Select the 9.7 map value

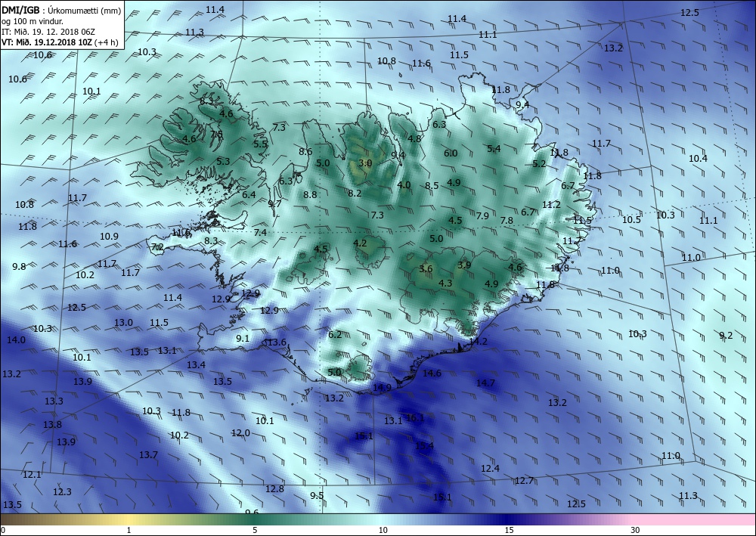[x=275, y=203]
